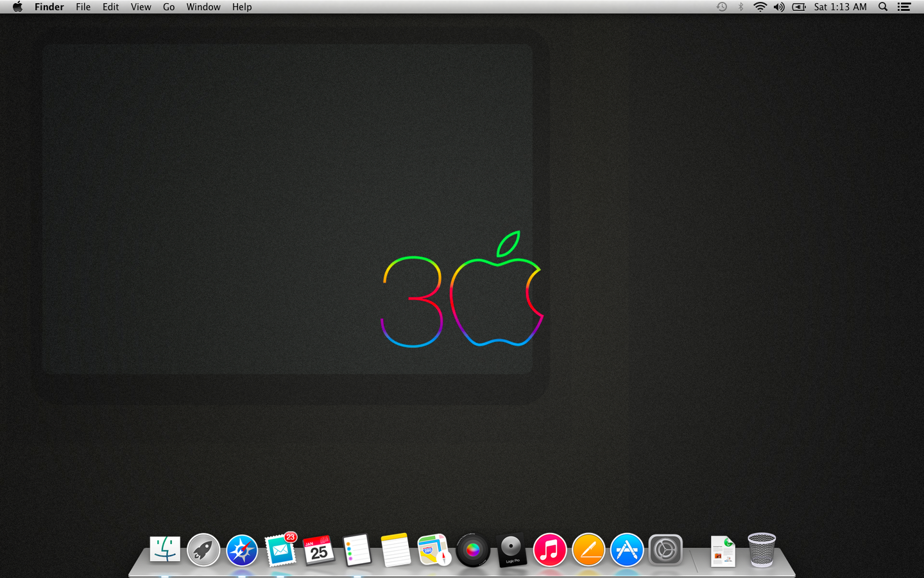
Task: Launch the Color UI lens app in Dock
Action: pos(473,550)
